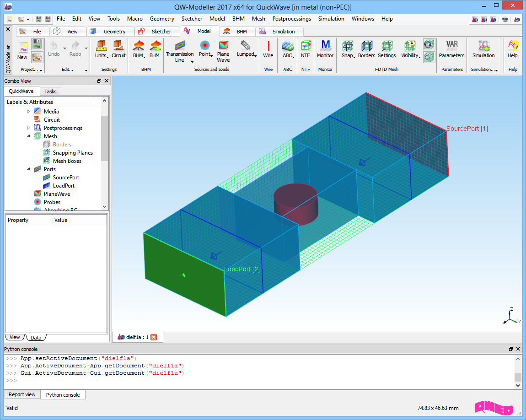Expand the Media tree node

click(28, 111)
